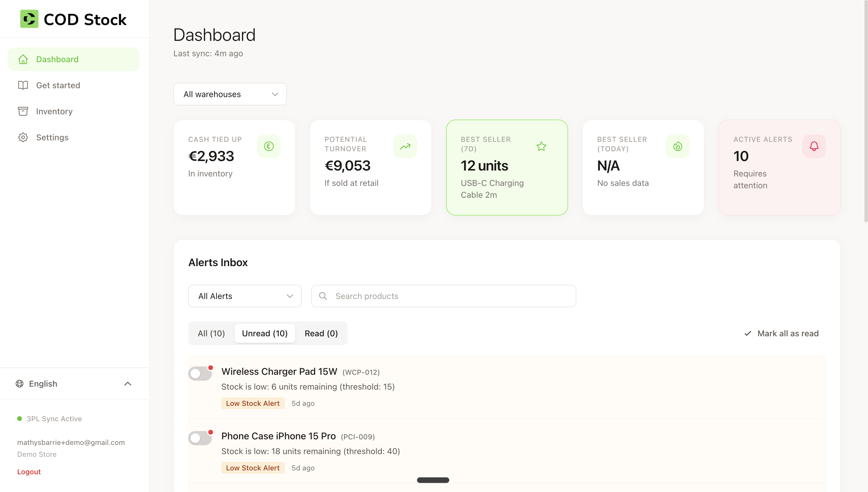Open the Inventory box icon

pyautogui.click(x=22, y=111)
